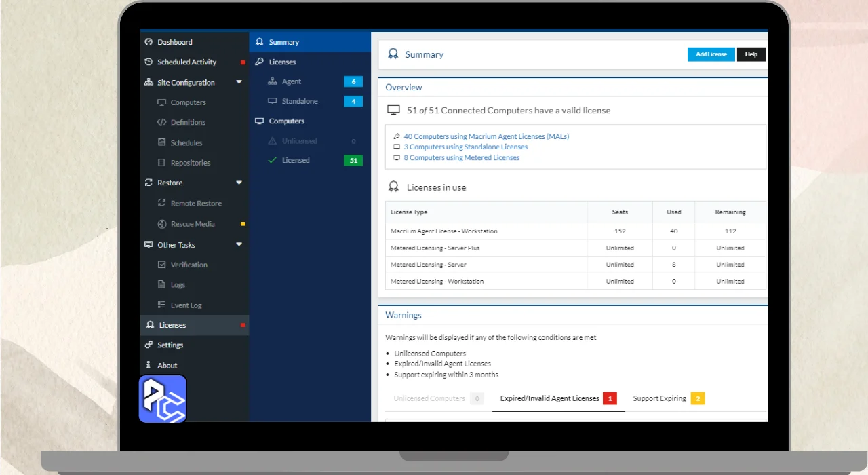Open 8 Computers using Metered Licenses link
Viewport: 868px width, 475px height.
pyautogui.click(x=461, y=157)
